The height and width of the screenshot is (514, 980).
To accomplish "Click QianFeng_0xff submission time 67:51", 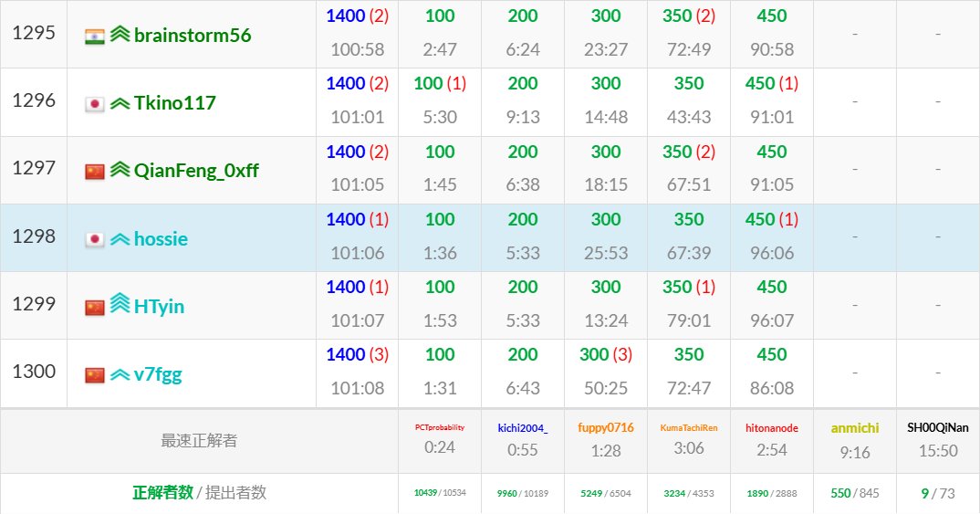I will 689,184.
